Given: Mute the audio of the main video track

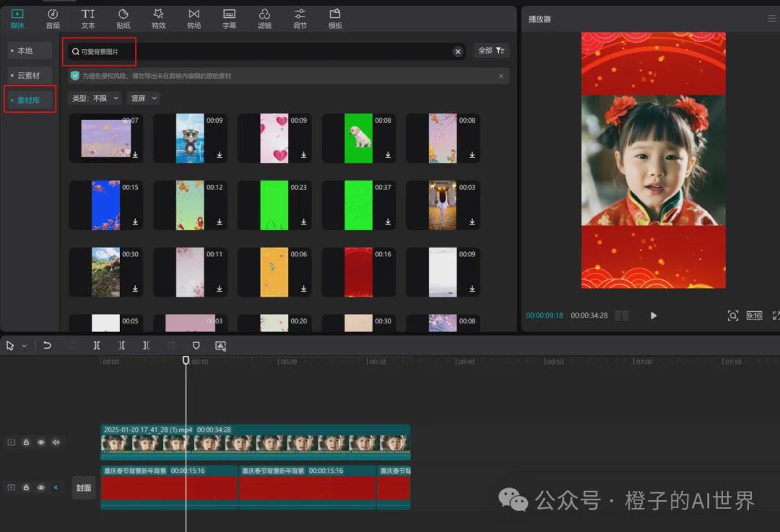Looking at the screenshot, I should point(56,442).
